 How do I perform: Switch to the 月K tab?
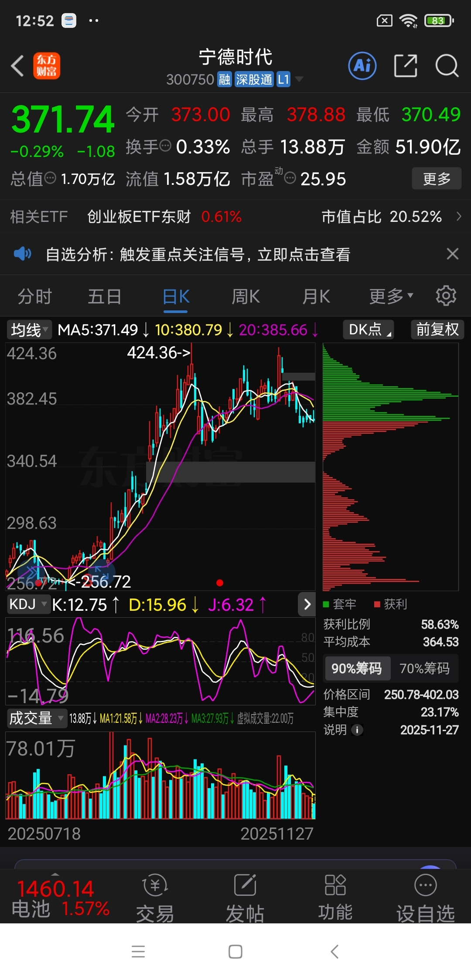tap(316, 296)
